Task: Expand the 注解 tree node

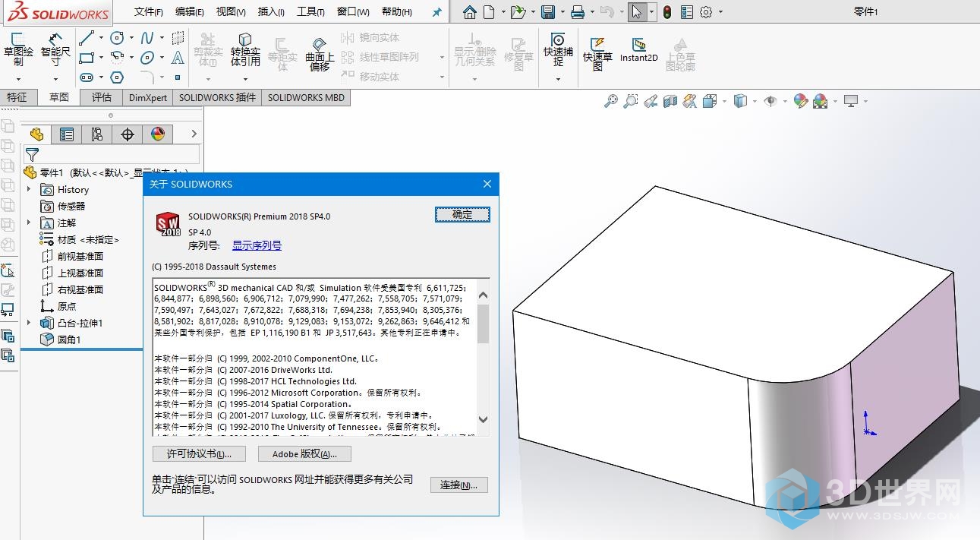Action: point(30,223)
